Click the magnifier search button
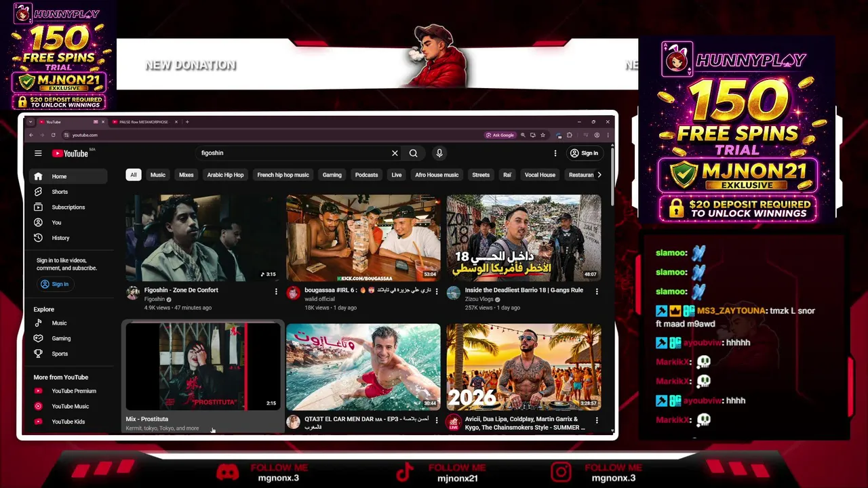The width and height of the screenshot is (868, 488). (413, 153)
